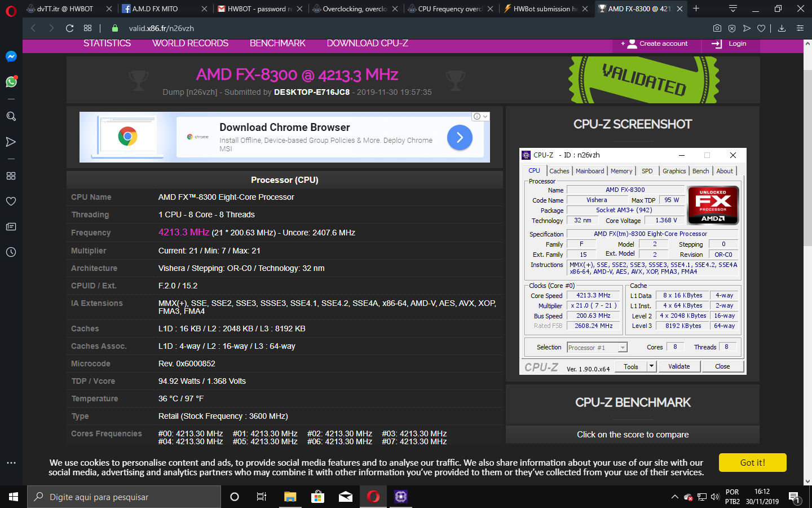
Task: Switch to the HWBot submission tab
Action: pos(545,8)
